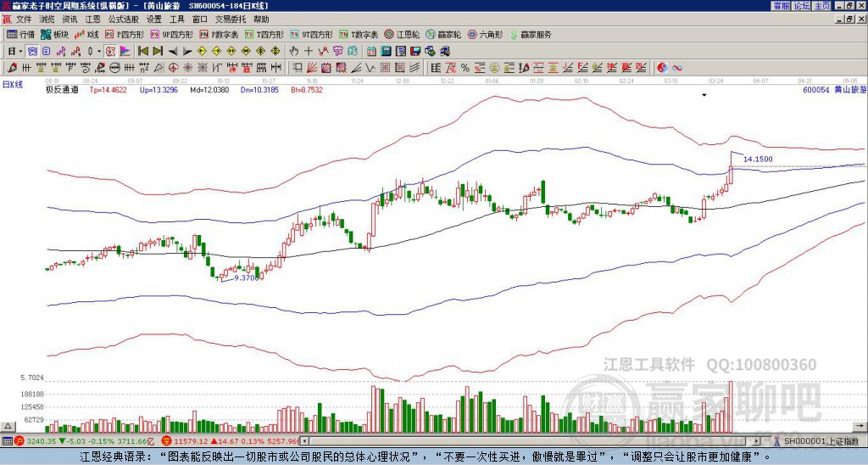Click the 客服 button
Viewport: 868px width, 465px height.
781,6
